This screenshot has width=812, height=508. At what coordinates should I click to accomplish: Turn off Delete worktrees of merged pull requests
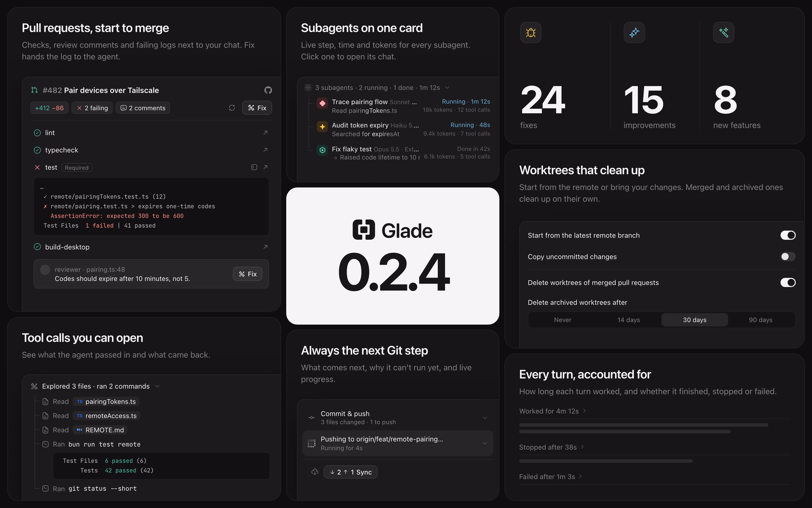(x=788, y=282)
